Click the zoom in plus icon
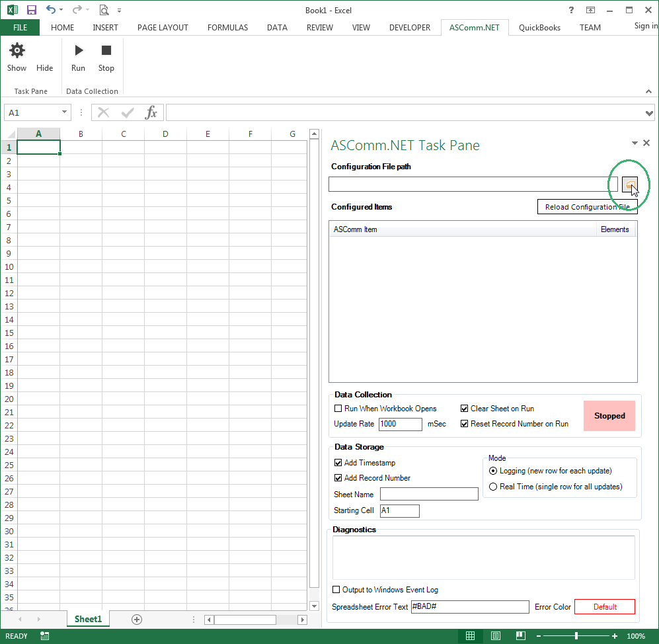The width and height of the screenshot is (659, 644). click(615, 637)
